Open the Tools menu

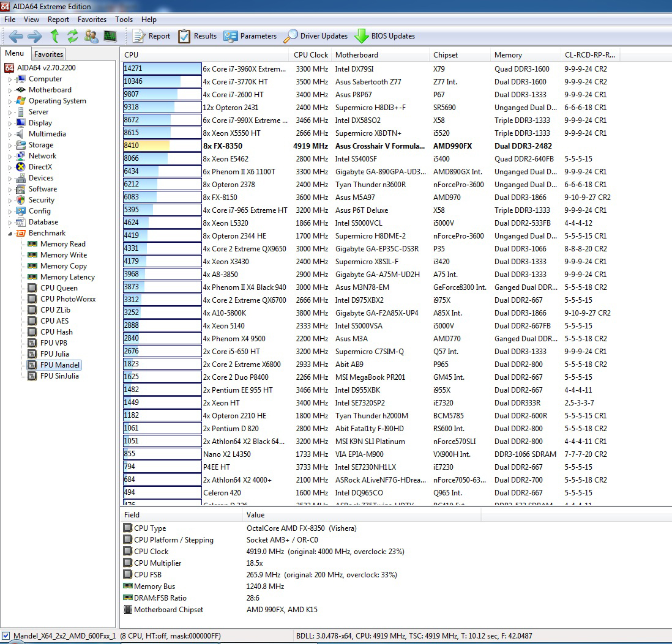(124, 20)
